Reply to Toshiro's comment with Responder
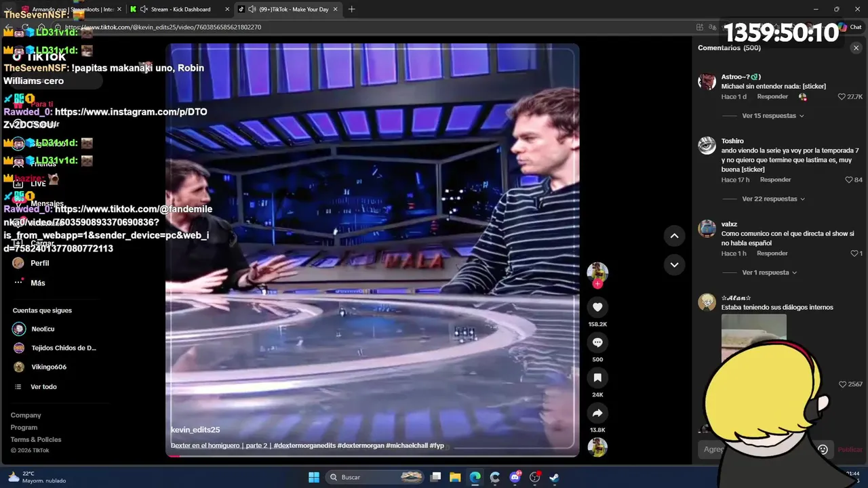868x488 pixels. (x=775, y=180)
